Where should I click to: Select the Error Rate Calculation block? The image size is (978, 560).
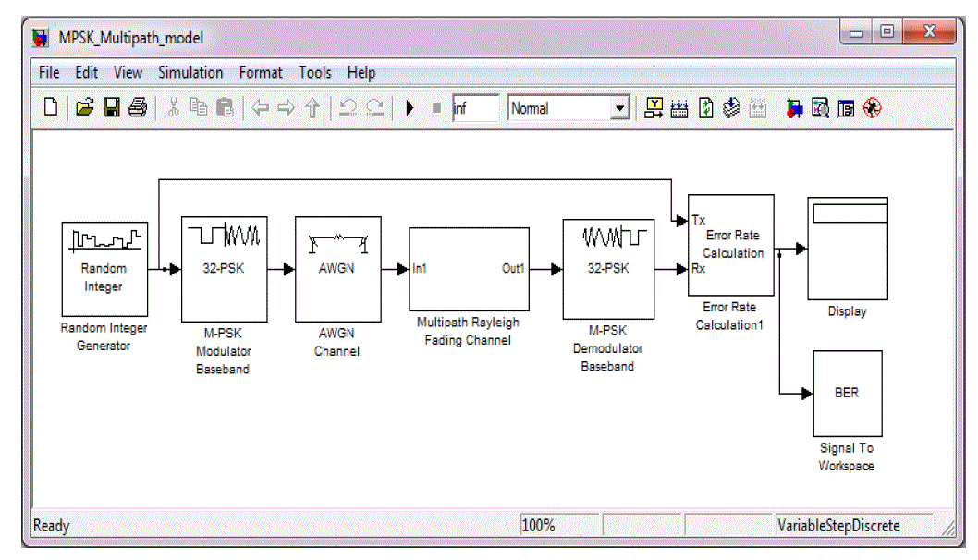pyautogui.click(x=730, y=244)
